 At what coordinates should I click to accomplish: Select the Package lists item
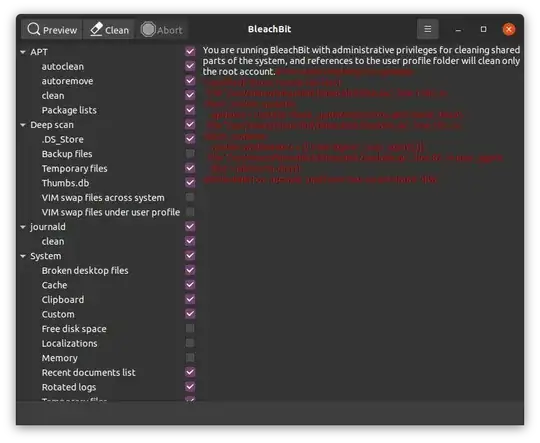tap(69, 110)
